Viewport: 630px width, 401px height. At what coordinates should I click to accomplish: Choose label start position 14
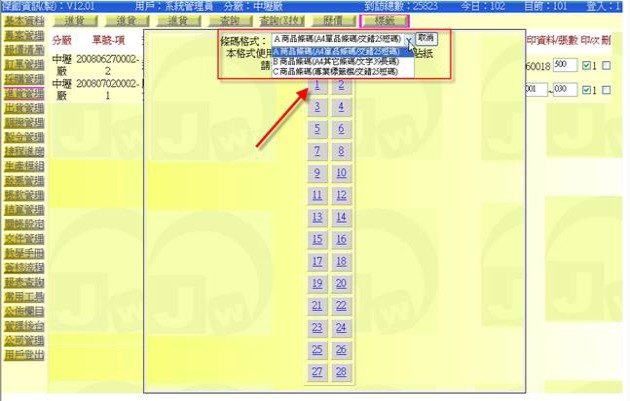(x=341, y=217)
